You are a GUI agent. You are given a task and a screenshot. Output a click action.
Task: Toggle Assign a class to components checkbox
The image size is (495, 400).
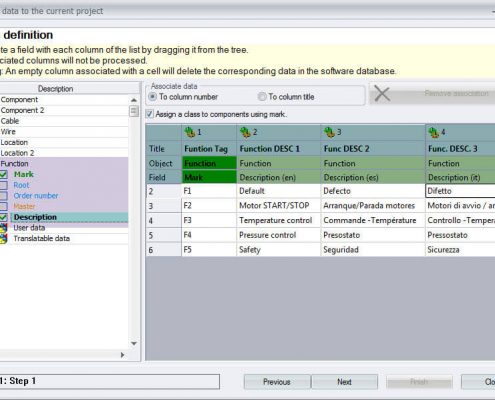click(x=150, y=114)
